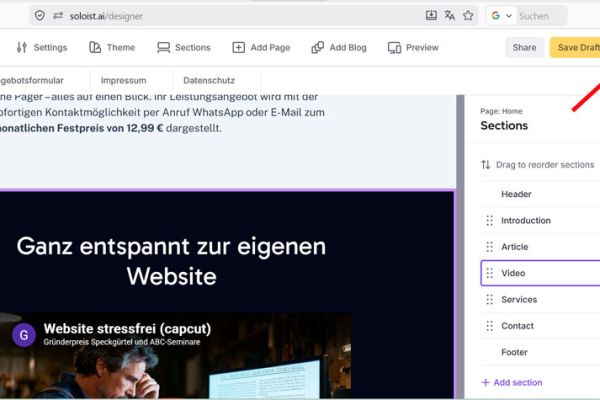
Task: Click the Settings sliders icon
Action: click(22, 47)
